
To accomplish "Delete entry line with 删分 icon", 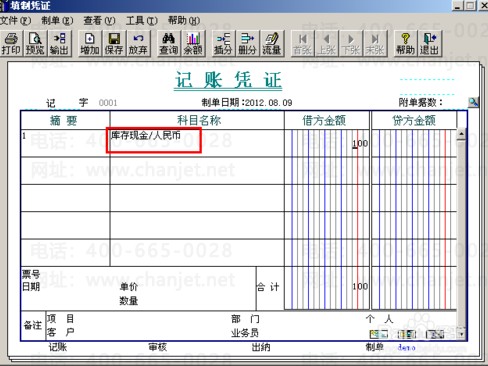I will tap(248, 43).
